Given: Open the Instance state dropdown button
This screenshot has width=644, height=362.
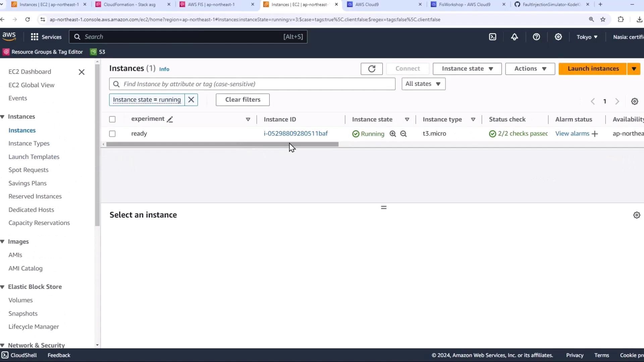Looking at the screenshot, I should pos(467,69).
